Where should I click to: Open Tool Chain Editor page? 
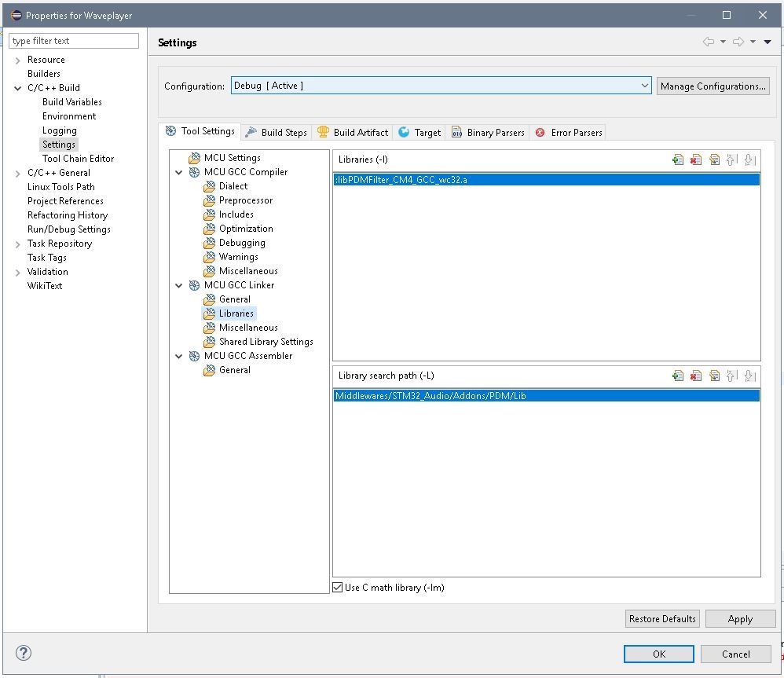click(78, 159)
